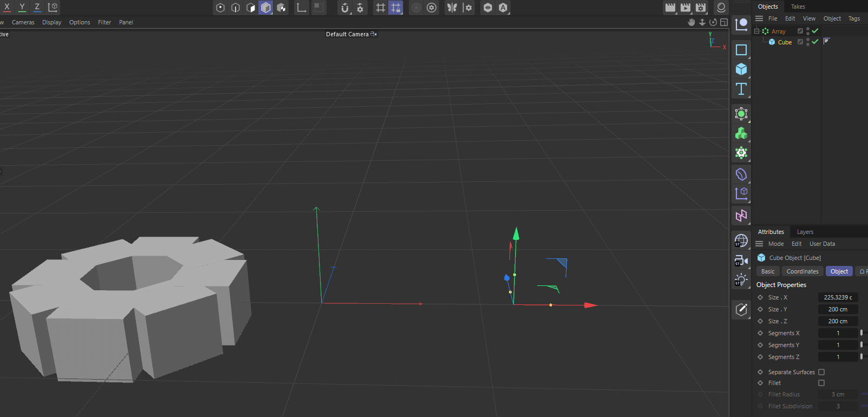
Task: Render to Picture Viewer clapperboard play icon
Action: point(686,8)
